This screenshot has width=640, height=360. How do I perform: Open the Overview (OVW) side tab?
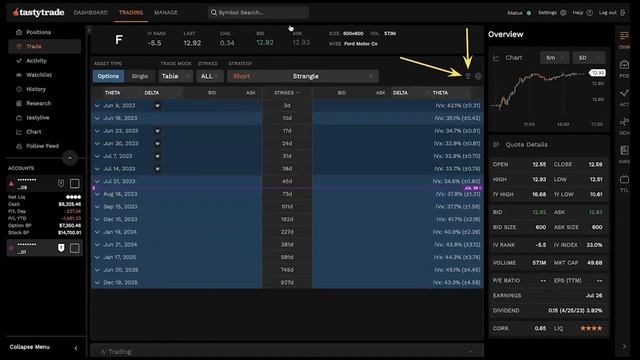pyautogui.click(x=624, y=40)
